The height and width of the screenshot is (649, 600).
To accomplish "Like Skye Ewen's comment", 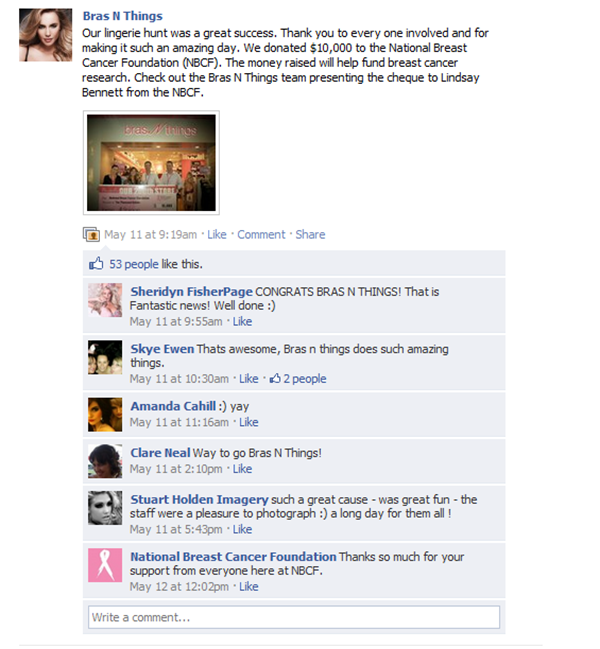I will pos(249,379).
